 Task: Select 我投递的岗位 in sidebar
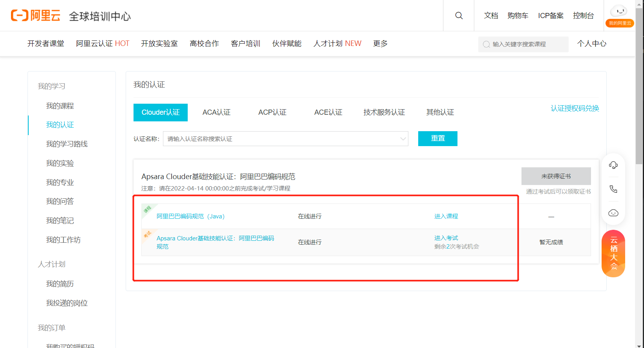tap(67, 303)
